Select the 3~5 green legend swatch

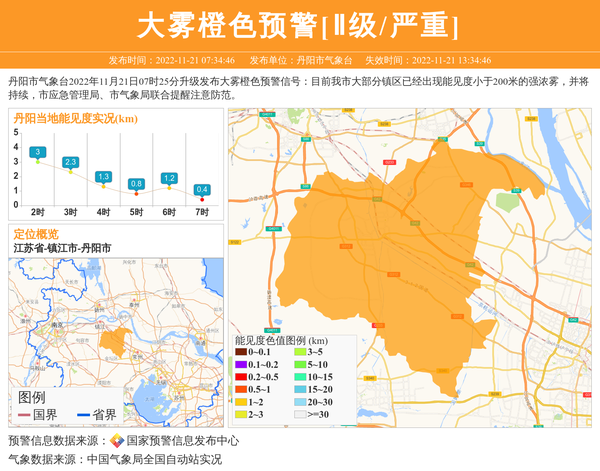[299, 353]
